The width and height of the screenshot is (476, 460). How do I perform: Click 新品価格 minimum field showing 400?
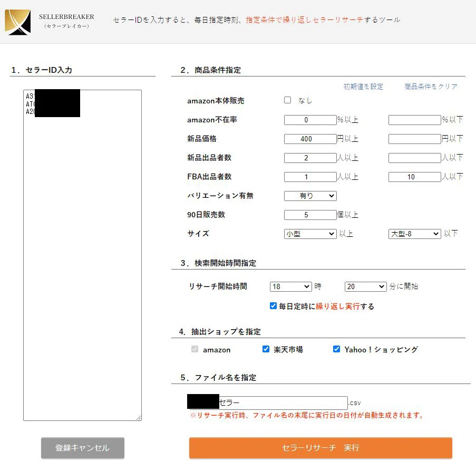(x=310, y=139)
